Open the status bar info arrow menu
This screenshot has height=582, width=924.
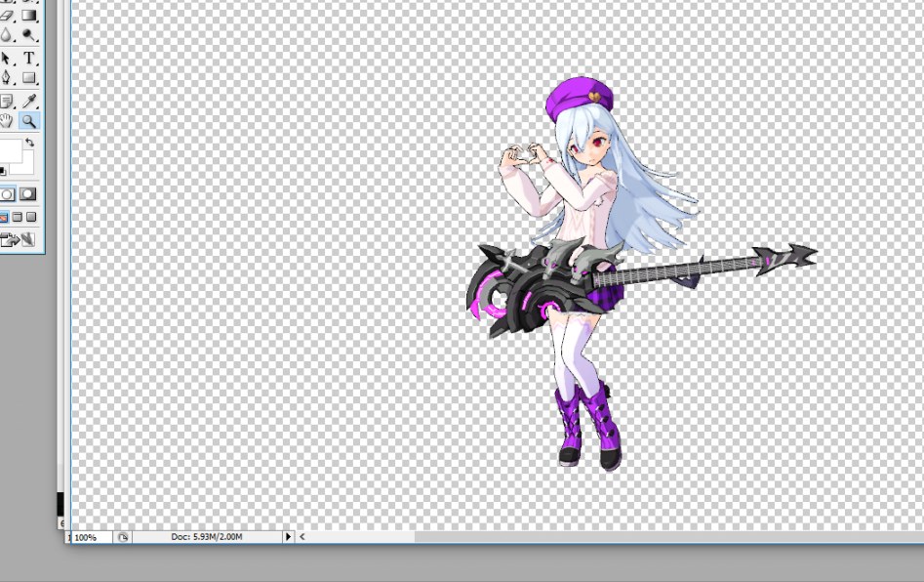click(x=288, y=537)
